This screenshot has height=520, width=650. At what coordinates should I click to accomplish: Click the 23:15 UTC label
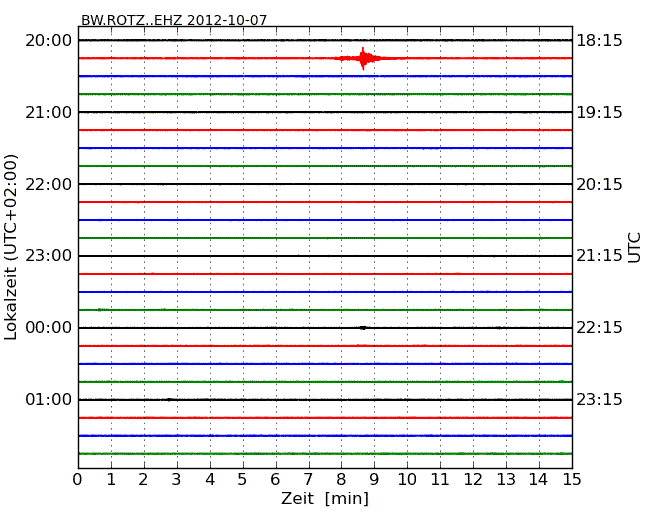pos(599,399)
